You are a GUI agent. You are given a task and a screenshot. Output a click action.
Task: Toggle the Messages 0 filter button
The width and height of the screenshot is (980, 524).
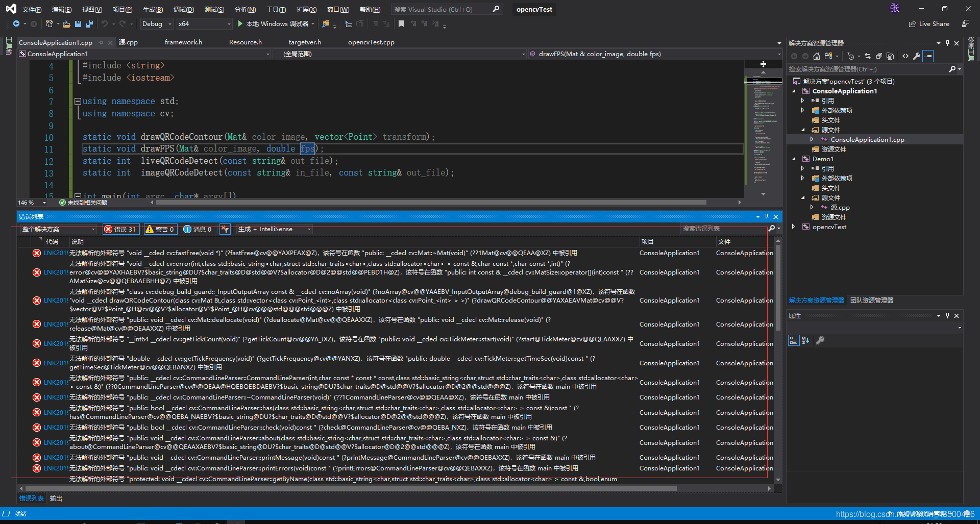pyautogui.click(x=198, y=229)
